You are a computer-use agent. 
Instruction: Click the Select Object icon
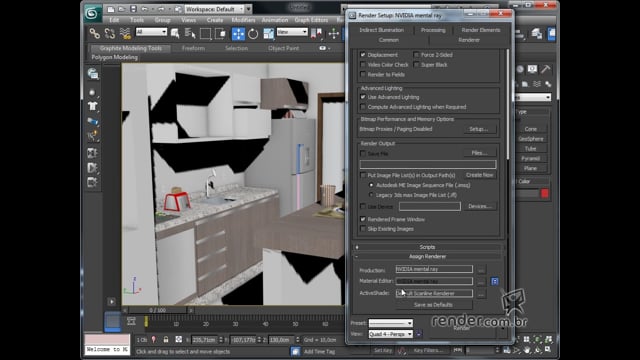point(175,33)
